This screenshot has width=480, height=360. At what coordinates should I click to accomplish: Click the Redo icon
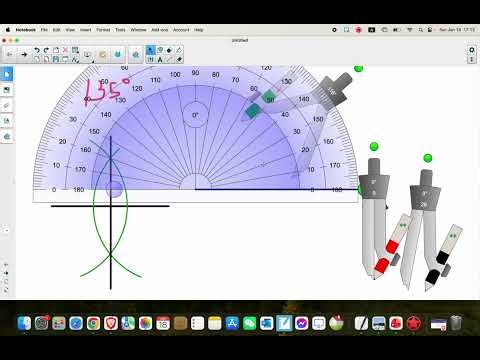(x=46, y=50)
